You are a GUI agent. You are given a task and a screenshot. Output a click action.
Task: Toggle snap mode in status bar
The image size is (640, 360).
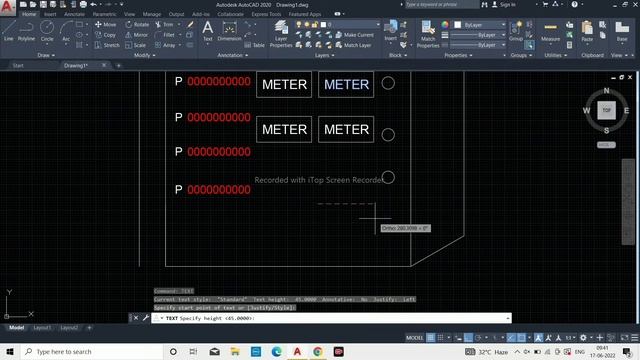tap(440, 338)
